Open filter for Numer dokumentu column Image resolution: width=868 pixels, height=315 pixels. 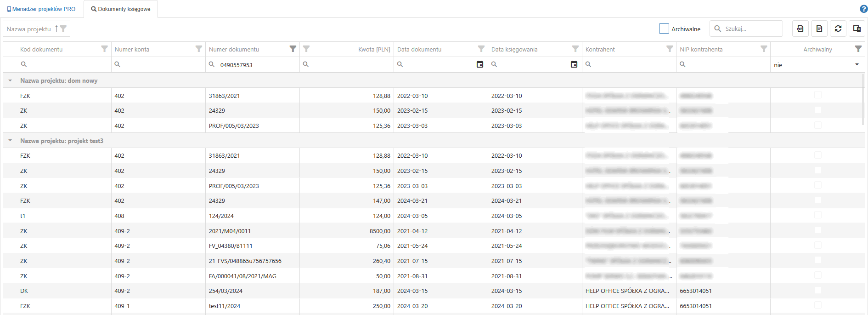coord(293,49)
